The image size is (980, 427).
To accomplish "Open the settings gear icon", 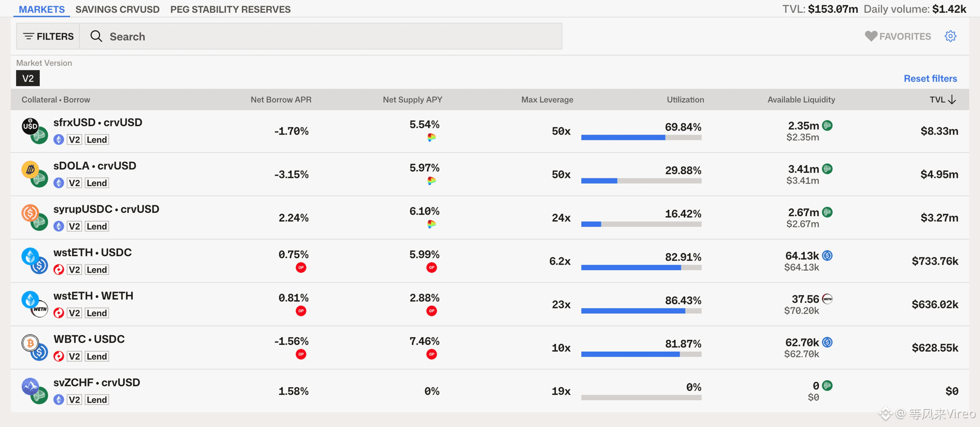I will (x=950, y=36).
